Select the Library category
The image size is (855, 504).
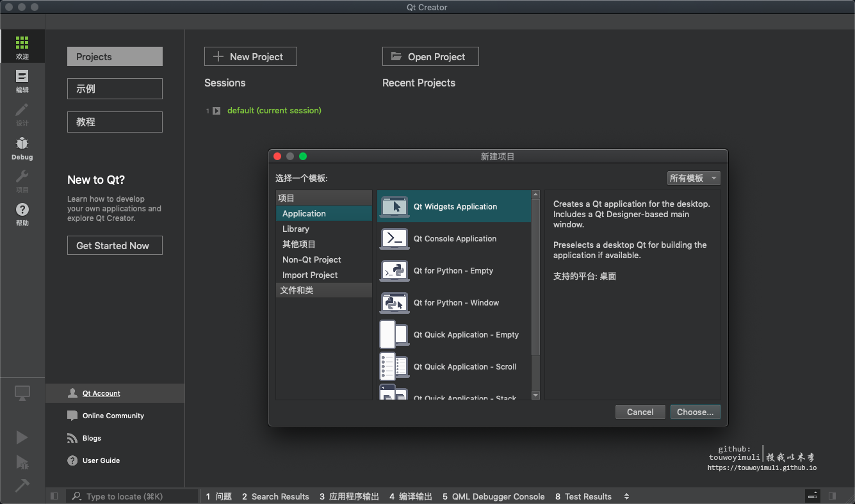(x=324, y=229)
